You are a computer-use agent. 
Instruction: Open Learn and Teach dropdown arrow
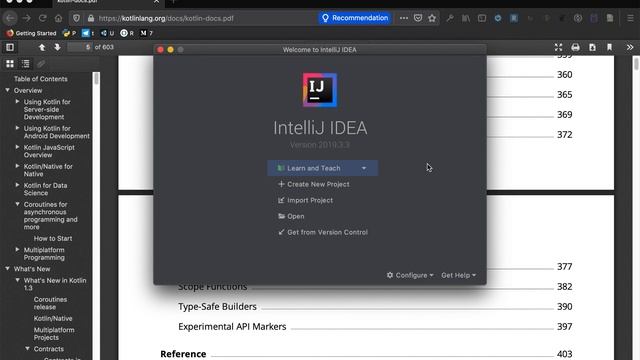364,168
